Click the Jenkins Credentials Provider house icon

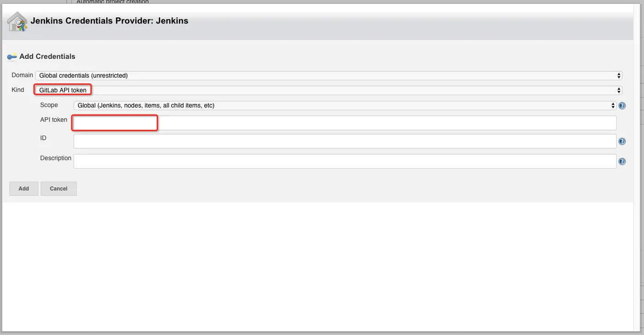pyautogui.click(x=17, y=22)
